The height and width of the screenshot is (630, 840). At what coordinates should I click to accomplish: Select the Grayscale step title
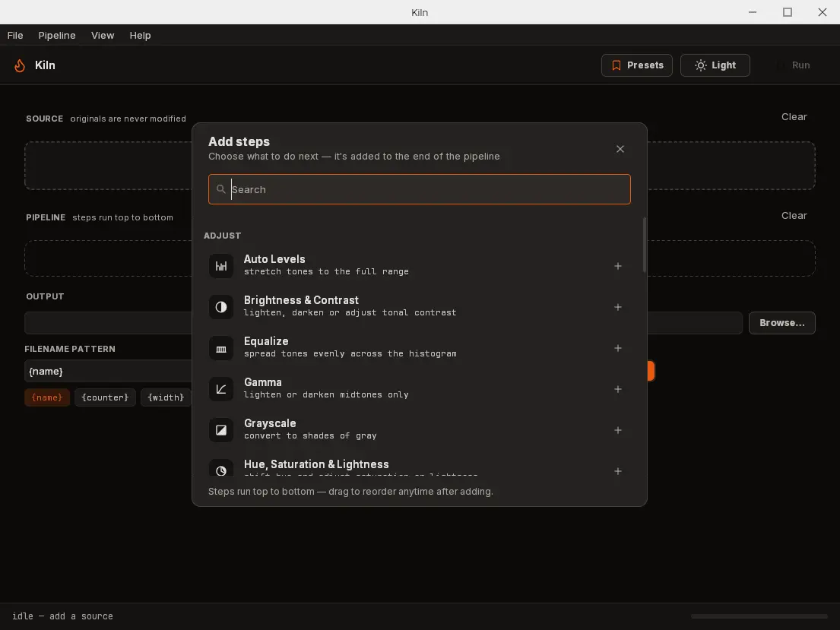pos(270,423)
